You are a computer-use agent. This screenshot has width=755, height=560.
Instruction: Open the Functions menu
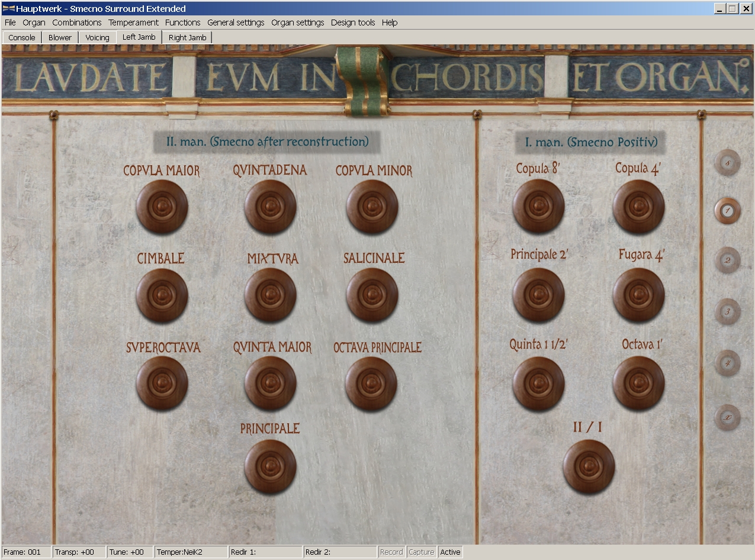(x=183, y=22)
